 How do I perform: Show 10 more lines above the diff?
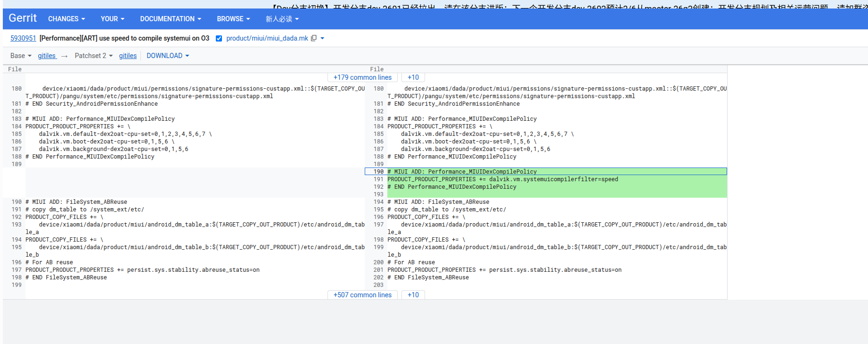tap(413, 77)
